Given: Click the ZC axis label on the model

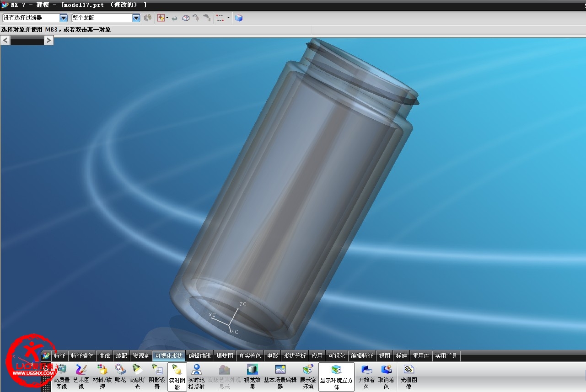Looking at the screenshot, I should (243, 304).
